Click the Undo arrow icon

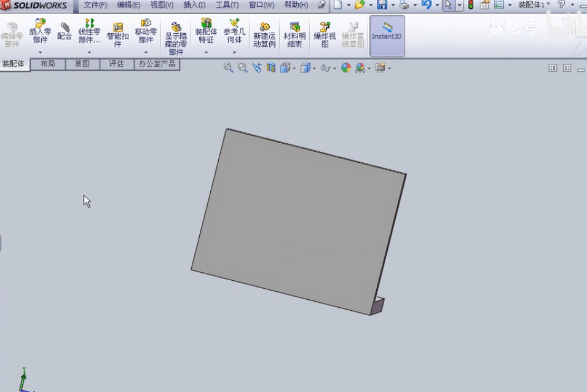[x=426, y=5]
